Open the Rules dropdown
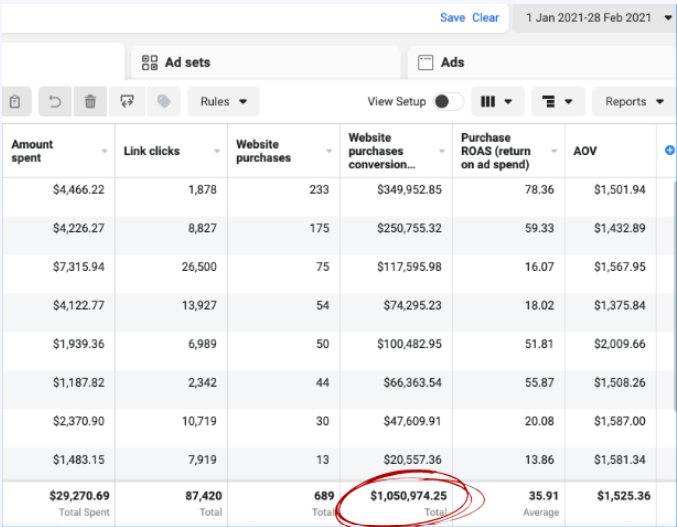The image size is (677, 527). pos(223,102)
